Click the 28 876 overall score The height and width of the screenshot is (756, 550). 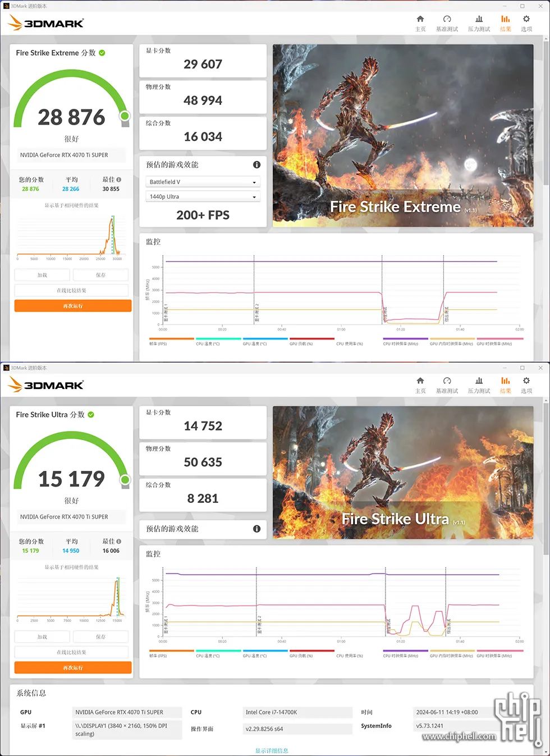pos(71,117)
